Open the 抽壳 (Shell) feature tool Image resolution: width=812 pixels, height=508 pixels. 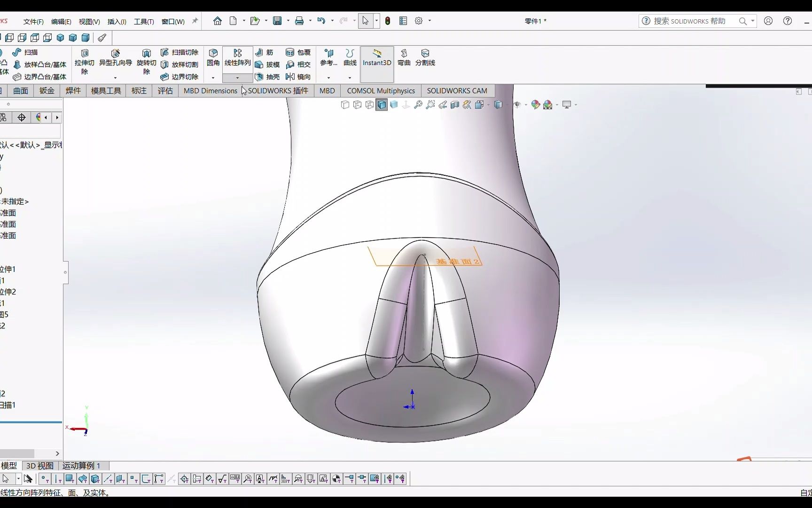pyautogui.click(x=272, y=77)
